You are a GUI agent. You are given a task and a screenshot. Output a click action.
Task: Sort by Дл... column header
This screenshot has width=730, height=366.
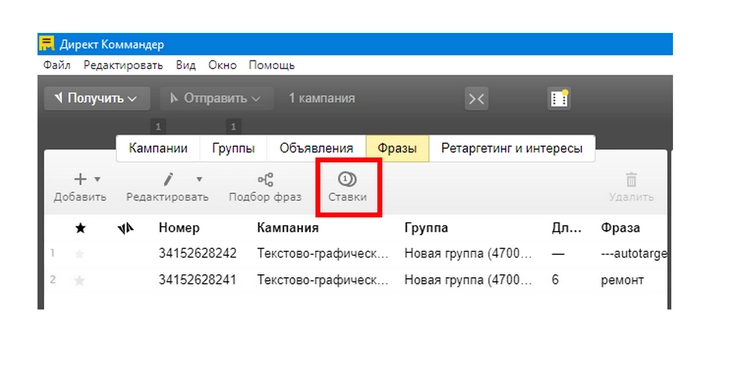click(x=567, y=228)
